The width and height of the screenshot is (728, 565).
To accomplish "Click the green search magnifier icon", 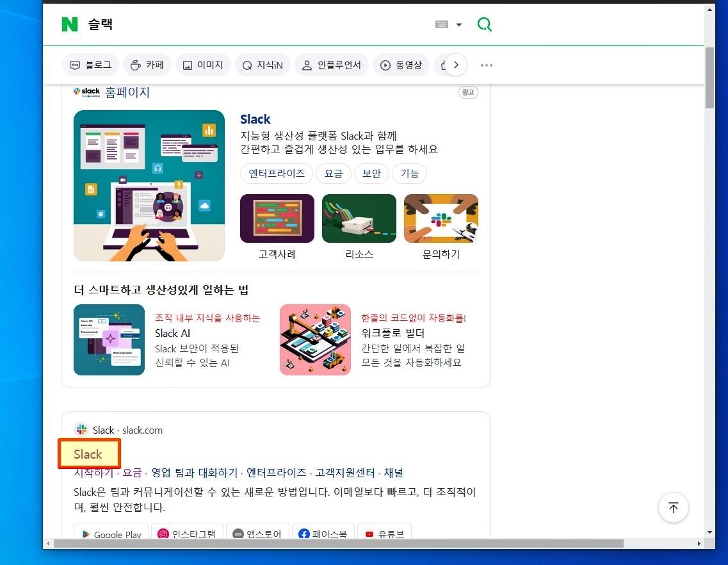I will pyautogui.click(x=484, y=24).
